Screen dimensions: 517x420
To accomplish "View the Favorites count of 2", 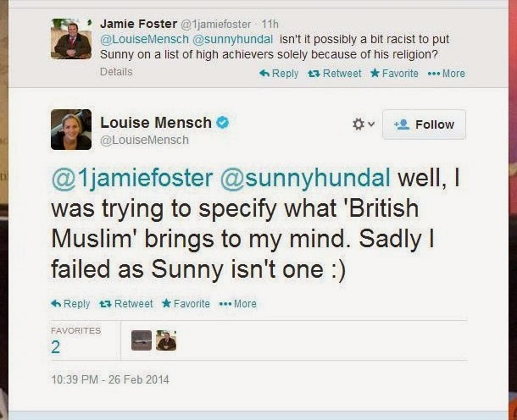I will pos(55,346).
